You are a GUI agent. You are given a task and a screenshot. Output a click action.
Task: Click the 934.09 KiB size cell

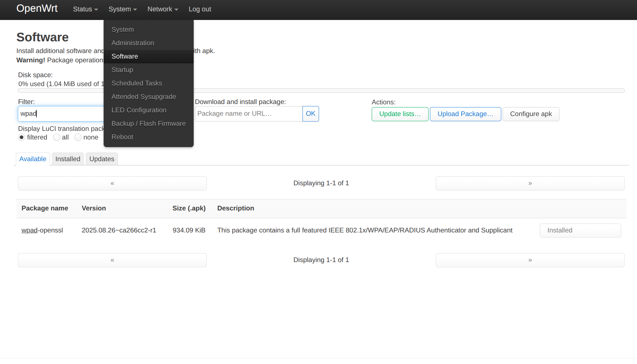pos(189,230)
